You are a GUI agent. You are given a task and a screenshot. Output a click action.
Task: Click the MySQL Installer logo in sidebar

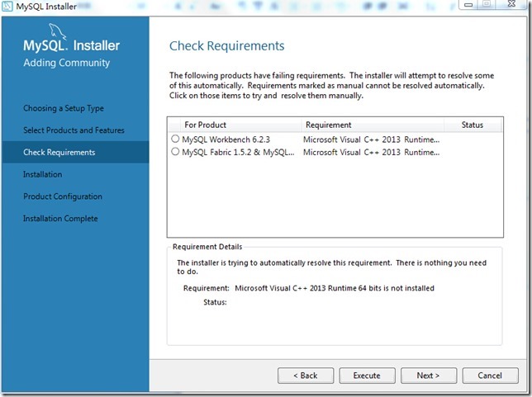[71, 51]
